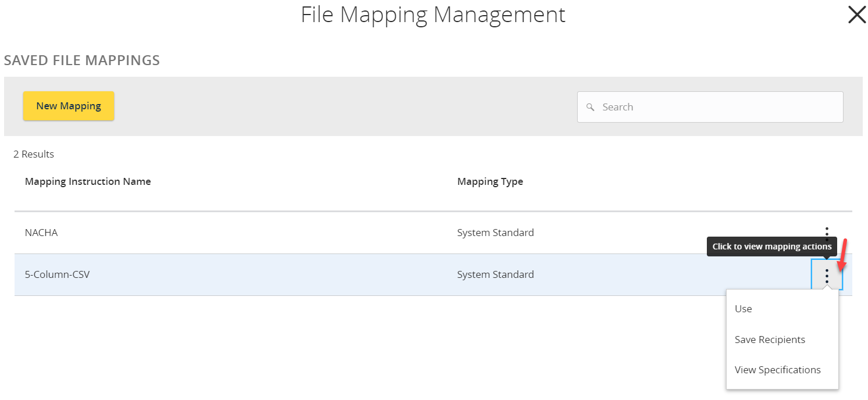
Task: Select Save Recipients menu option
Action: click(x=770, y=340)
